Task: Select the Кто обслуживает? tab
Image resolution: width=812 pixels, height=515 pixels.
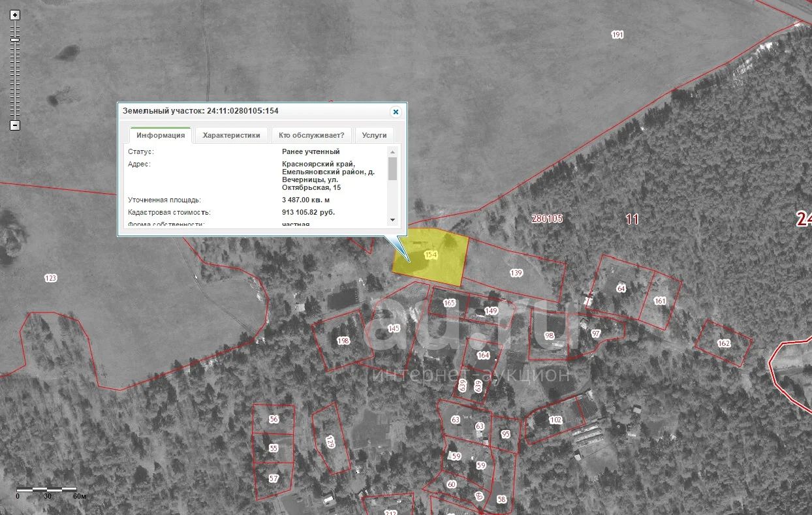Action: coord(311,136)
